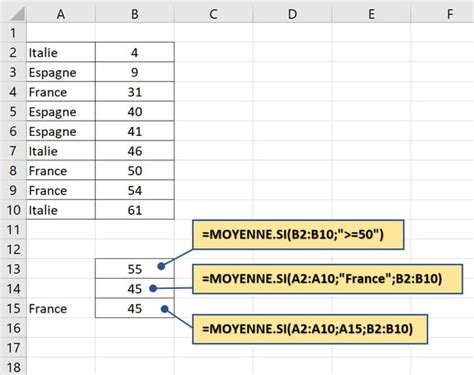474x375 pixels.
Task: Select row 13 header
Action: click(x=13, y=269)
